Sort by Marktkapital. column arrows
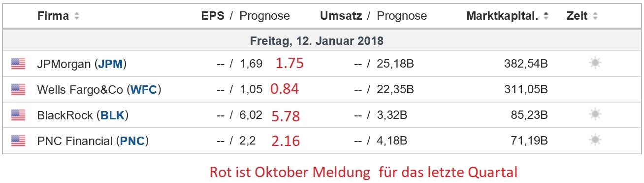The height and width of the screenshot is (183, 644). (546, 16)
